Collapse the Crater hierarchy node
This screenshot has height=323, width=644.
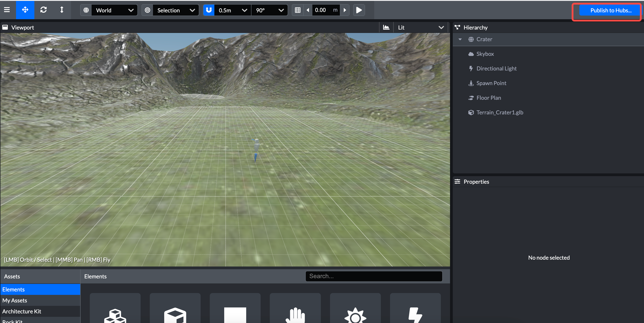click(x=460, y=39)
